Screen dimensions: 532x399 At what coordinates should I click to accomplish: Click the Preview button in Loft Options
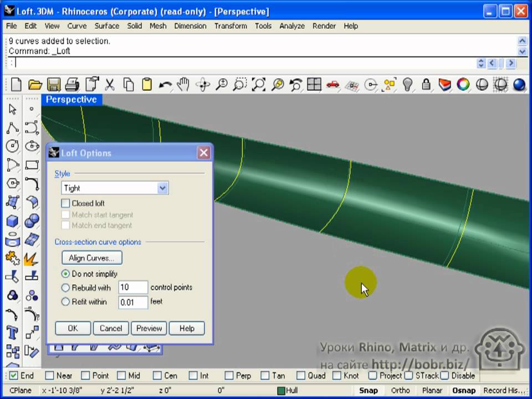tap(149, 328)
